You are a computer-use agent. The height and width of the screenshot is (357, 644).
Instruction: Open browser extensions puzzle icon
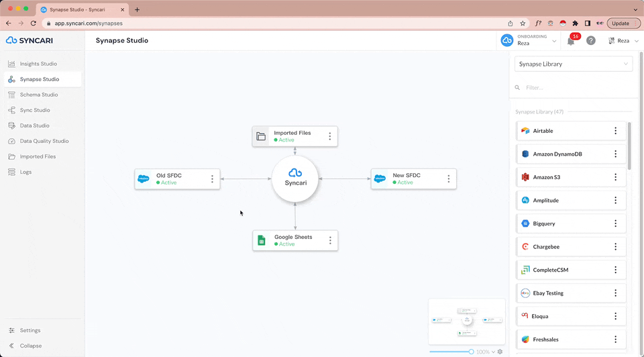pos(575,23)
